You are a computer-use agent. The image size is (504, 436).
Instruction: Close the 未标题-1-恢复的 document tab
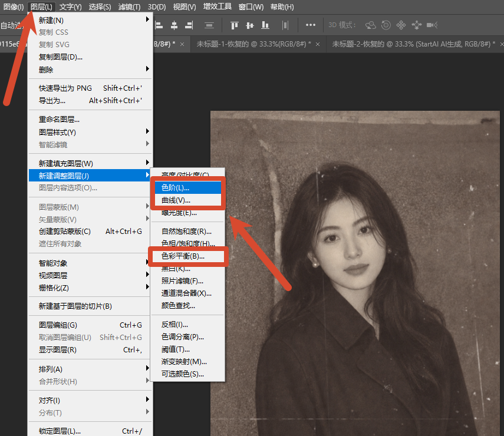pos(318,44)
